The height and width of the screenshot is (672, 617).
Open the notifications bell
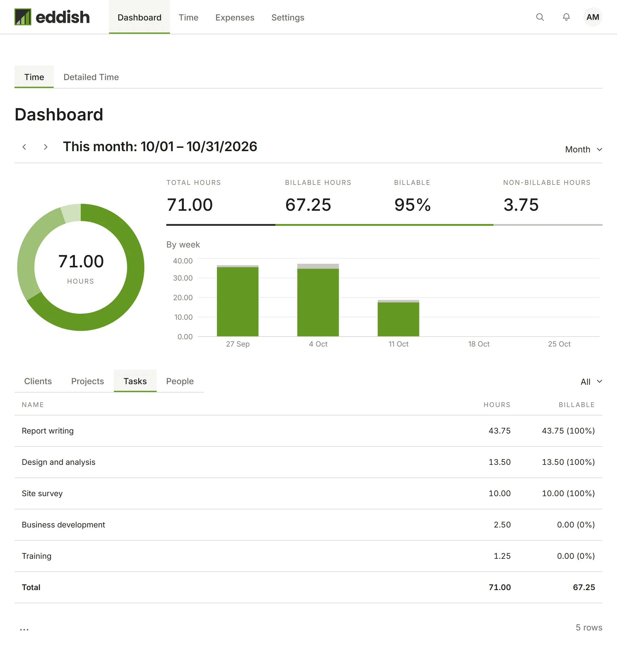(x=566, y=17)
